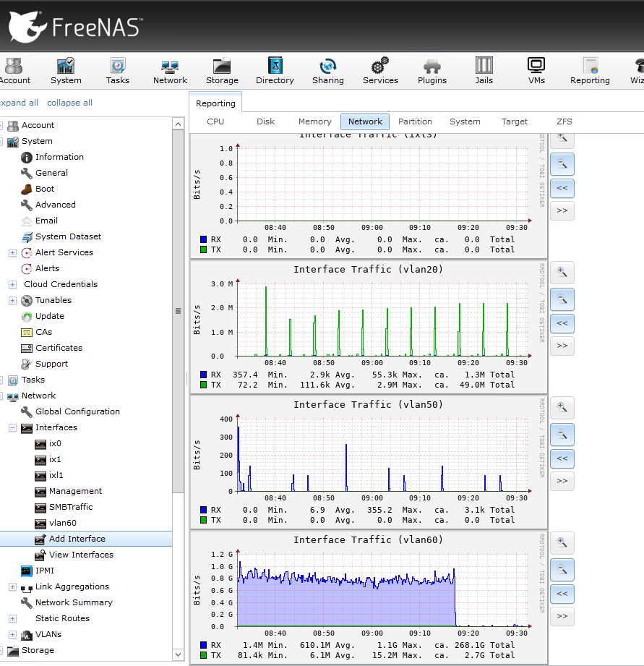Viewport: 644px width, 666px height.
Task: Open Certificates in the tree
Action: click(x=59, y=348)
